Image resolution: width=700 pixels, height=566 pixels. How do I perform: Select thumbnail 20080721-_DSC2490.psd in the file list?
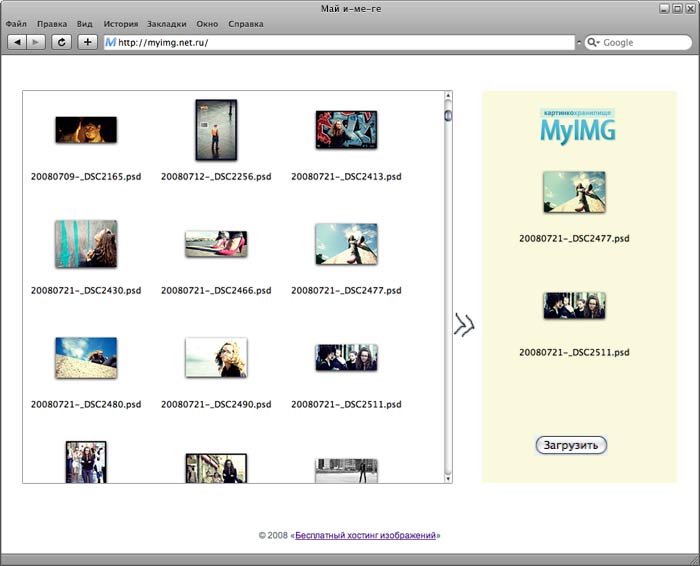point(216,357)
